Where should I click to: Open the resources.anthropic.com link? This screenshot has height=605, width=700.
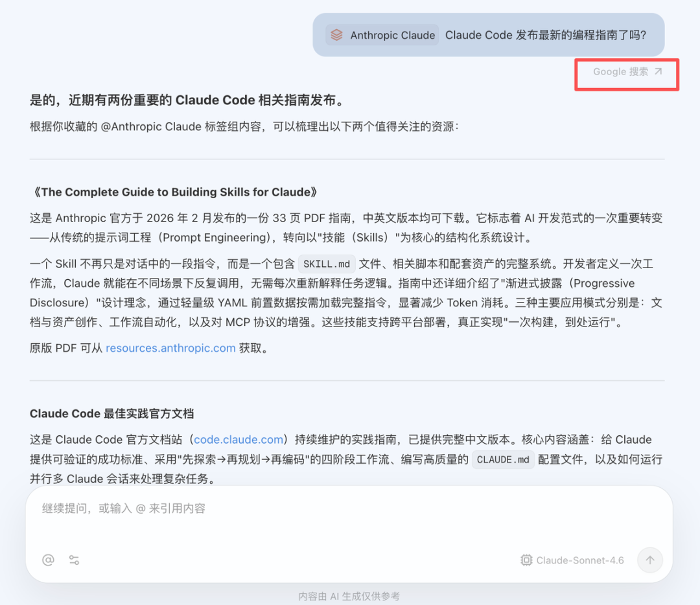(x=170, y=348)
